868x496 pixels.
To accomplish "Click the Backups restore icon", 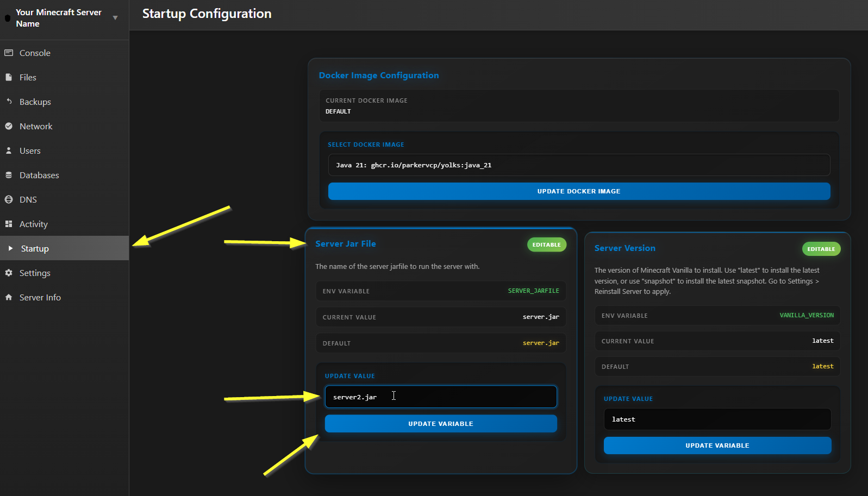I will click(9, 102).
